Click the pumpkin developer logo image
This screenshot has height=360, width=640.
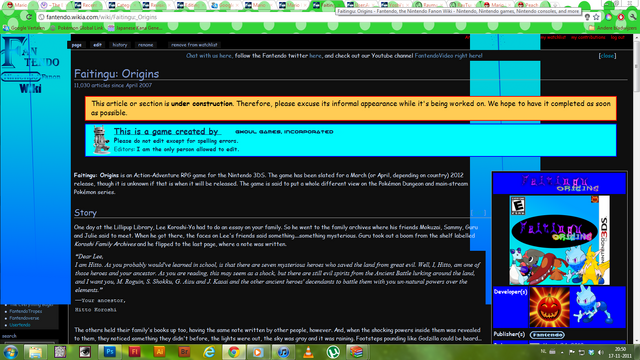(549, 307)
